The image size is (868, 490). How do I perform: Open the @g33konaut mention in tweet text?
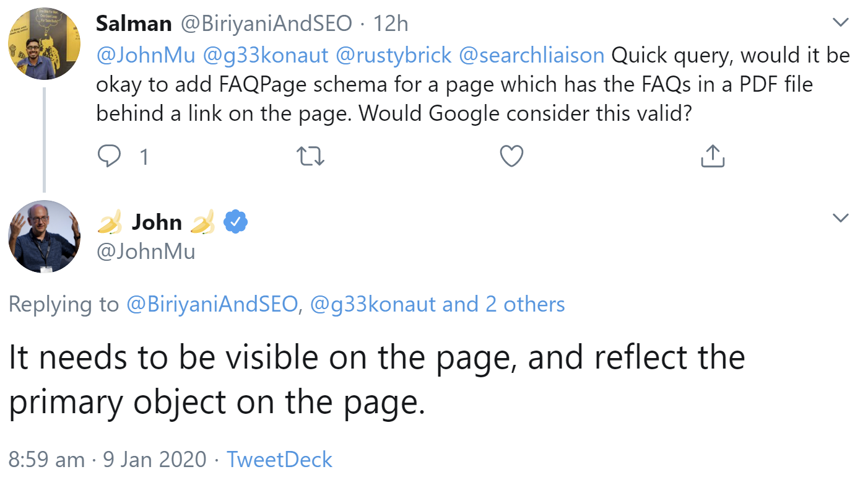[266, 56]
